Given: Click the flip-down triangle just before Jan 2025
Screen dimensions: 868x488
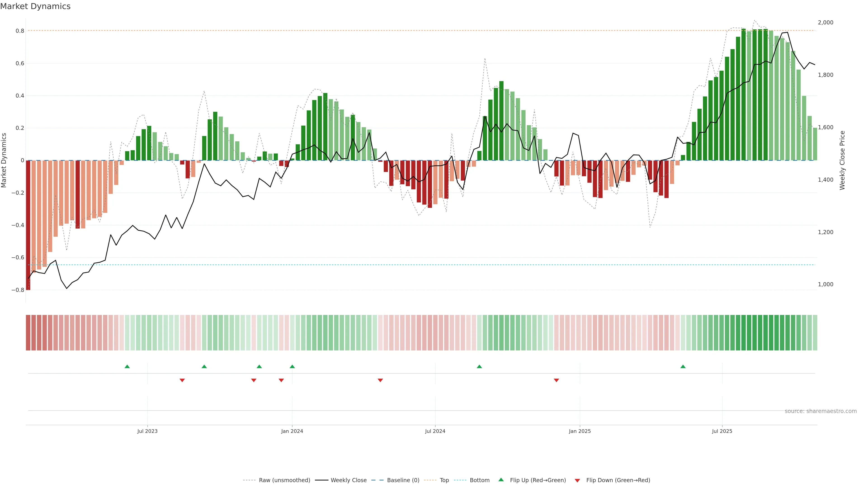Looking at the screenshot, I should pyautogui.click(x=556, y=380).
